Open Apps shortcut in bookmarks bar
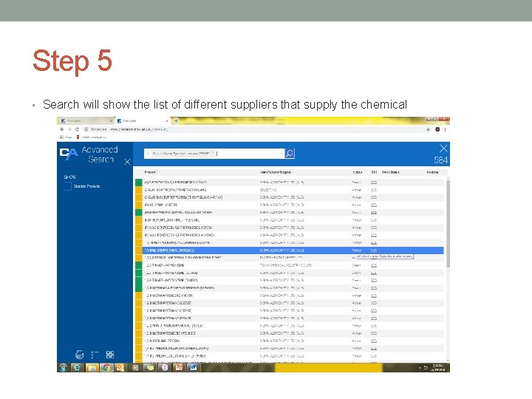The height and width of the screenshot is (399, 532). (x=66, y=137)
